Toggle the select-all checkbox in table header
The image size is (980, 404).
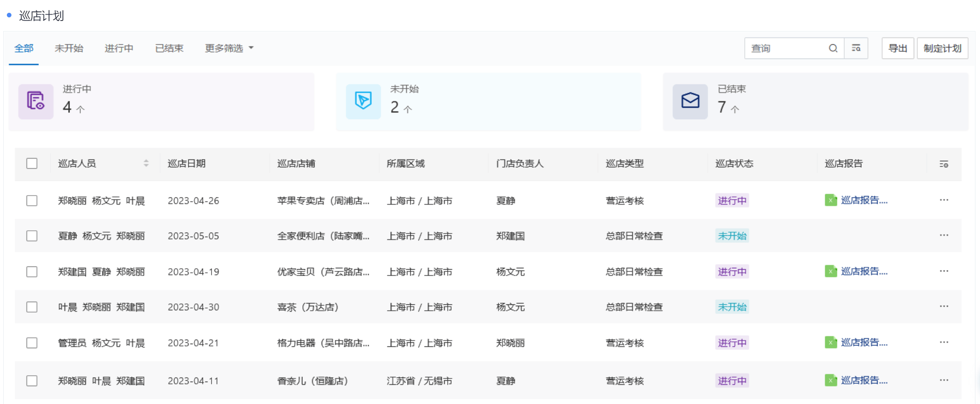tap(32, 164)
